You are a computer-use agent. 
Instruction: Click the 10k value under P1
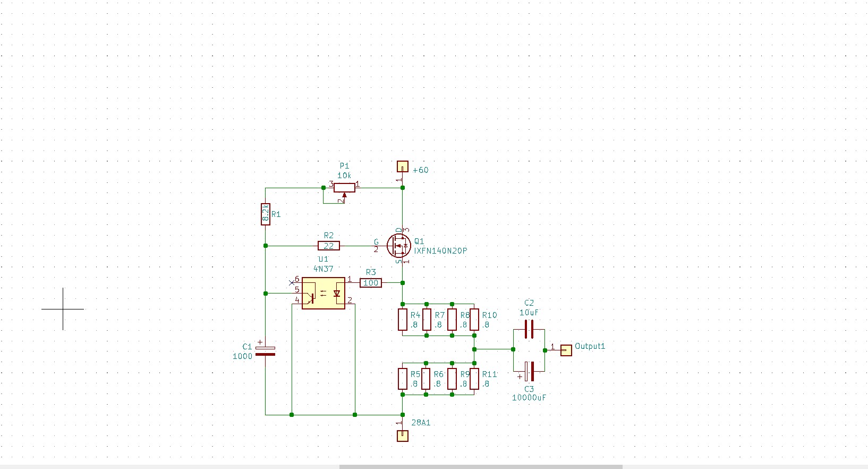pyautogui.click(x=344, y=175)
